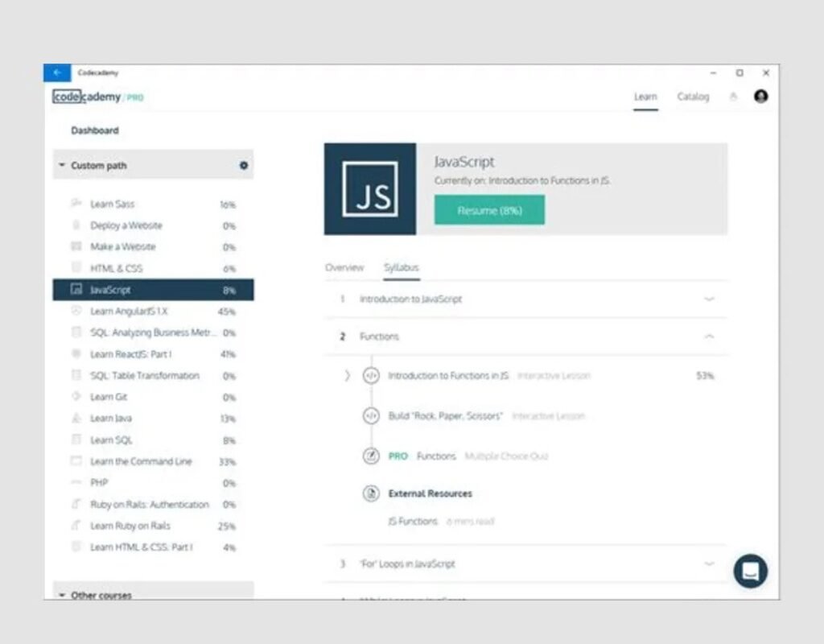
Task: Select Learn HTML & CSS: Part I
Action: click(x=153, y=547)
